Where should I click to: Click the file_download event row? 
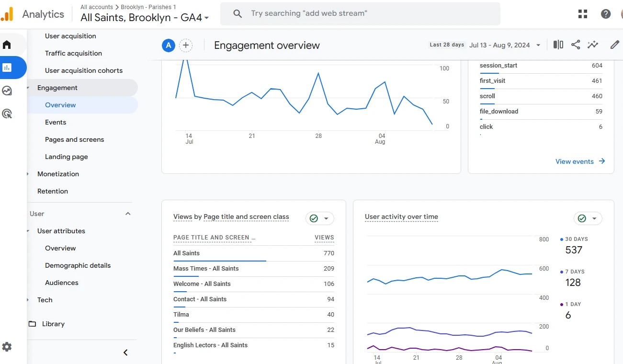coord(541,112)
